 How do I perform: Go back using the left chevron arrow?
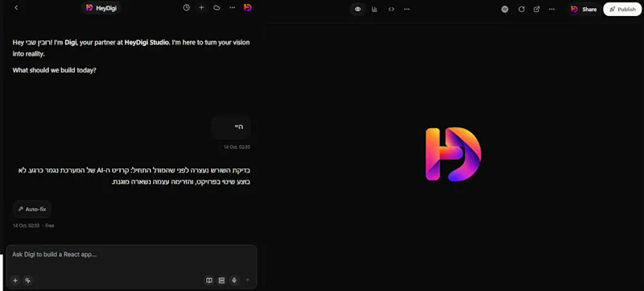[x=16, y=8]
